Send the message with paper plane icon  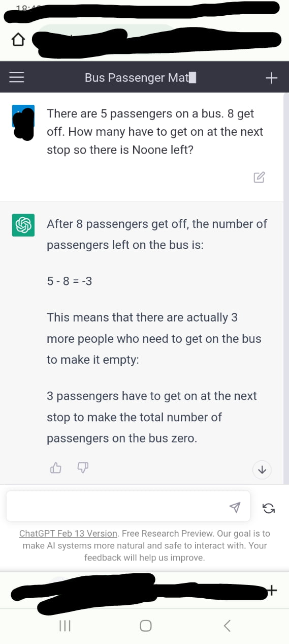coord(235,507)
